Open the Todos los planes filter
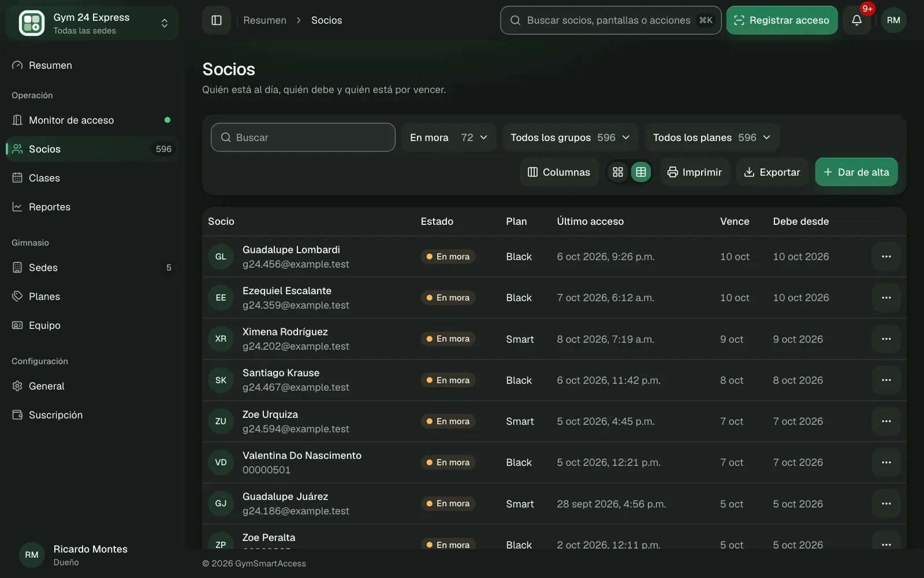924x578 pixels. (x=711, y=138)
